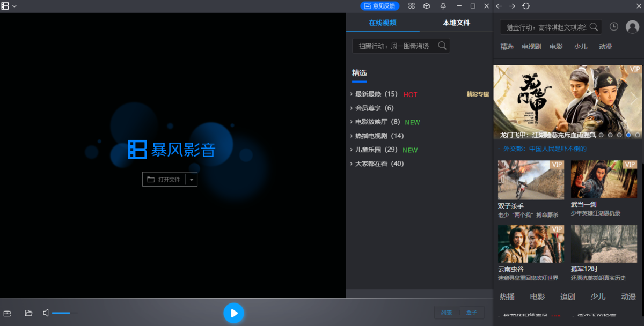Viewport: 644px width, 326px height.
Task: Open a file via the folder icon
Action: tap(28, 313)
